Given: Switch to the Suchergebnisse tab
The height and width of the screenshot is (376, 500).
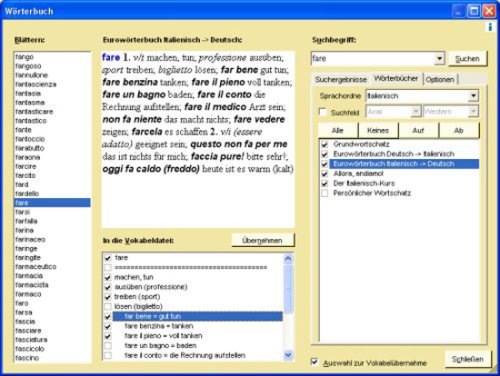Looking at the screenshot, I should coord(341,80).
